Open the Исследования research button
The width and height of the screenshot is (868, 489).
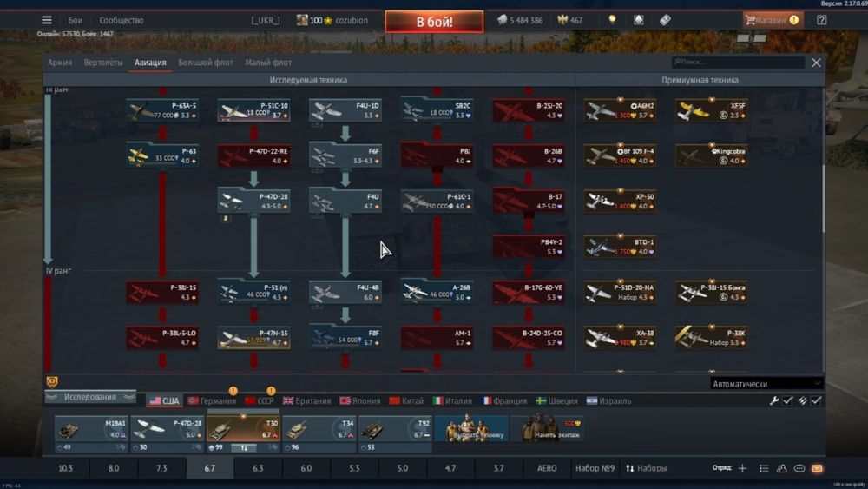click(x=90, y=397)
